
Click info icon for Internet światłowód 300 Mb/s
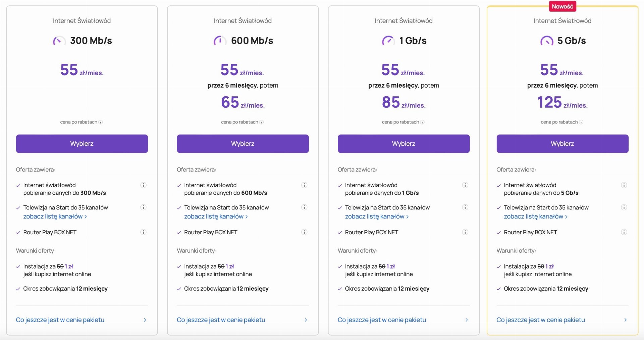pyautogui.click(x=143, y=185)
